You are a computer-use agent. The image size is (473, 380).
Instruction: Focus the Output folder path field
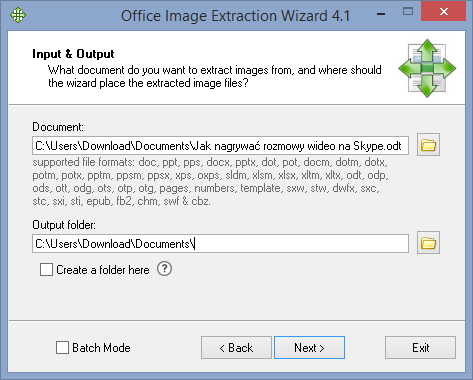220,244
